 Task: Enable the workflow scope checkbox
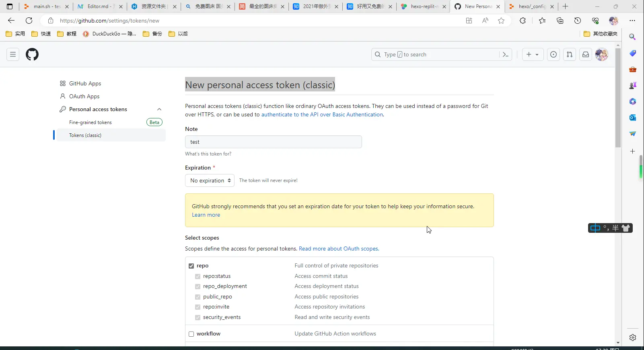[191, 334]
